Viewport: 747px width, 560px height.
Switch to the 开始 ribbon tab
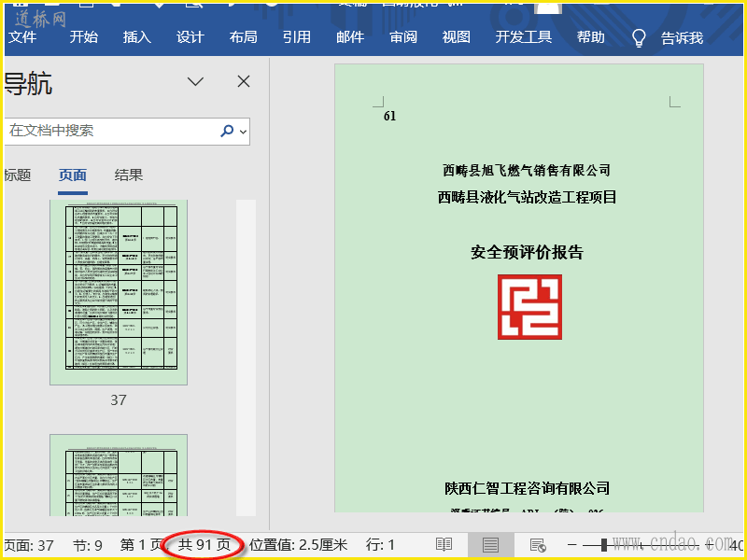pyautogui.click(x=83, y=36)
